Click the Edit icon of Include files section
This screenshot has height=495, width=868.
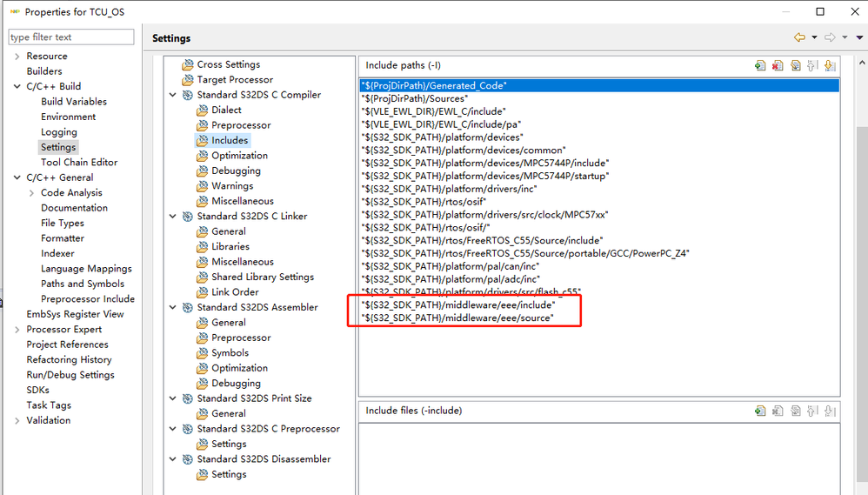(x=796, y=411)
